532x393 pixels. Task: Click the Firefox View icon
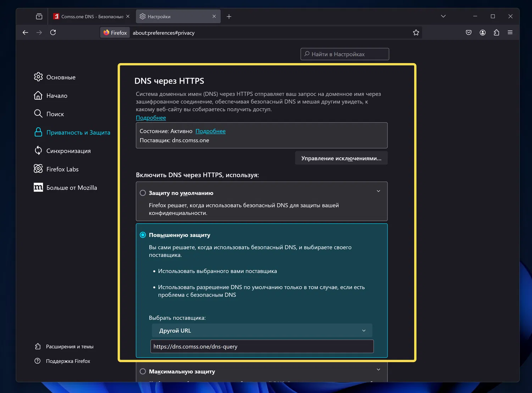coord(39,17)
